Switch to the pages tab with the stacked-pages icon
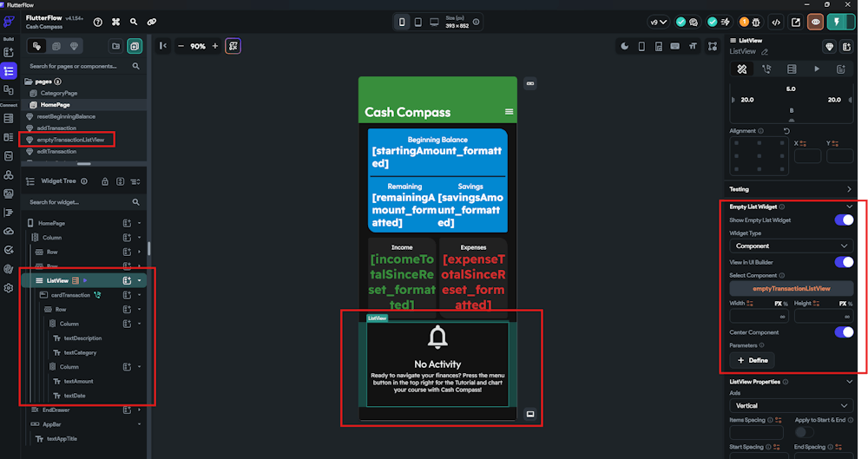Image resolution: width=868 pixels, height=459 pixels. coord(56,46)
